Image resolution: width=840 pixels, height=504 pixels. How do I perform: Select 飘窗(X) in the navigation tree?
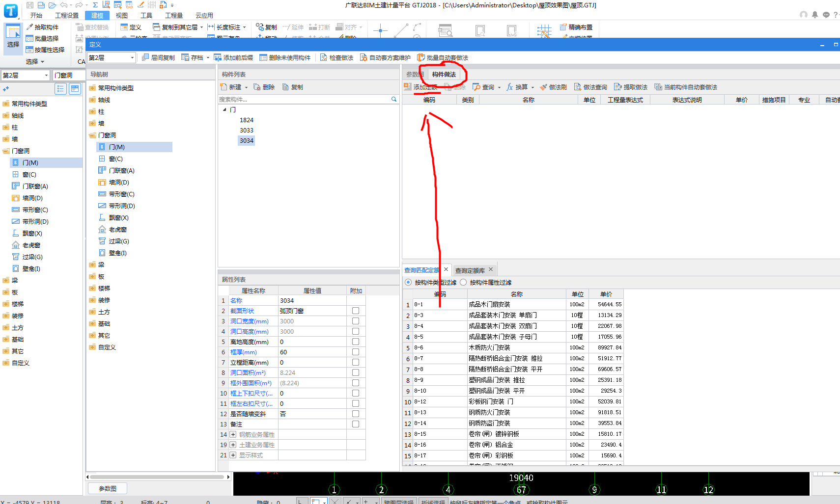point(119,217)
